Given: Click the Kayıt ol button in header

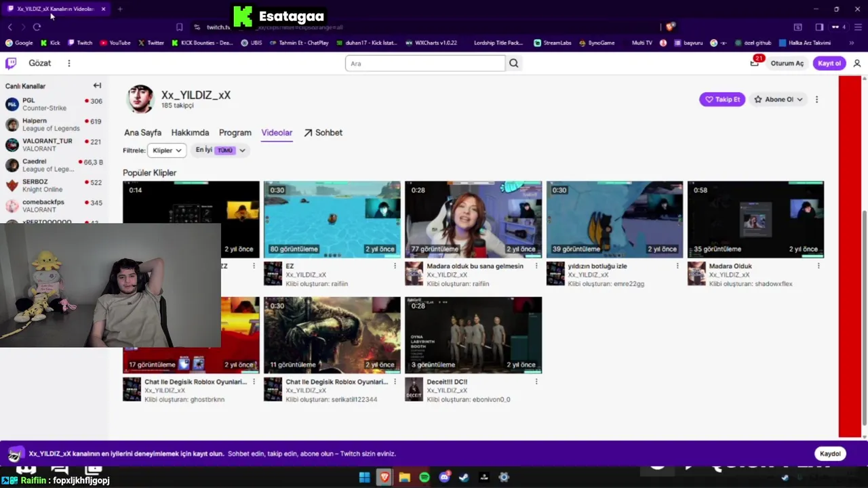Looking at the screenshot, I should (829, 63).
